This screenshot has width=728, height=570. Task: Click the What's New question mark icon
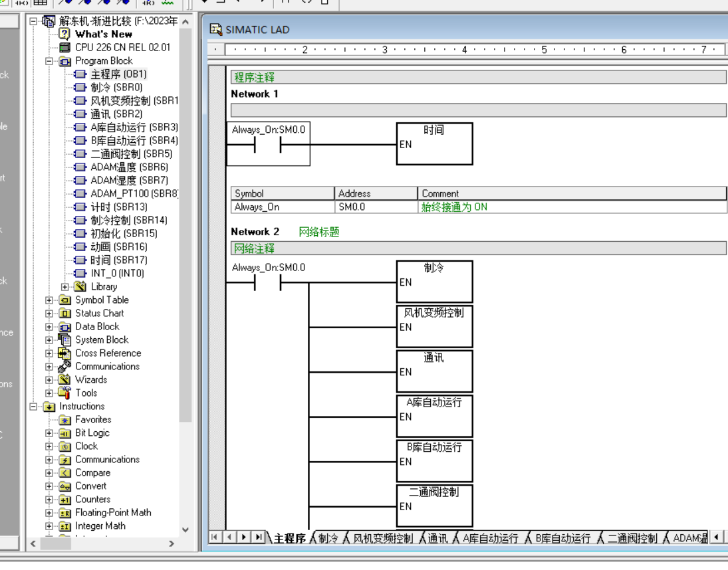click(x=64, y=34)
